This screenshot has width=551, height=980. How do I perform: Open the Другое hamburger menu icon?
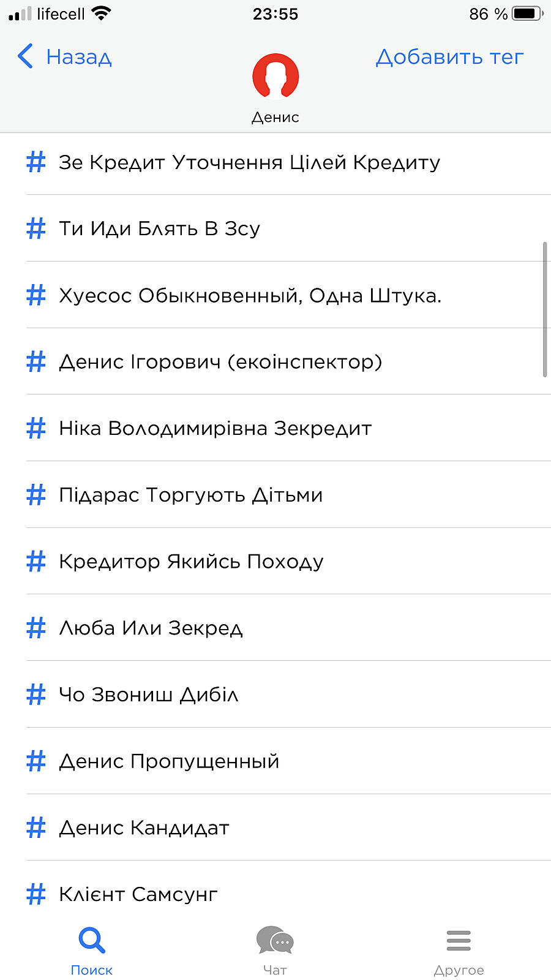(x=459, y=940)
